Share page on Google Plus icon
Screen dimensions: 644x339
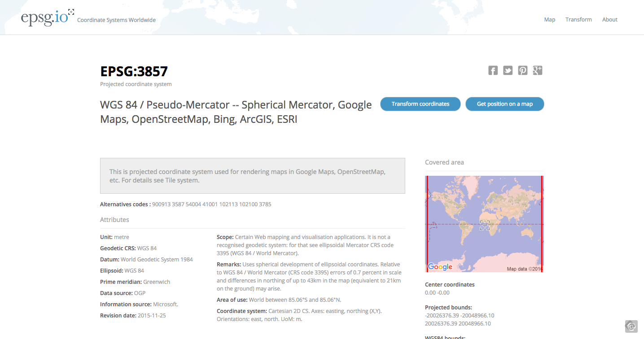coord(538,70)
